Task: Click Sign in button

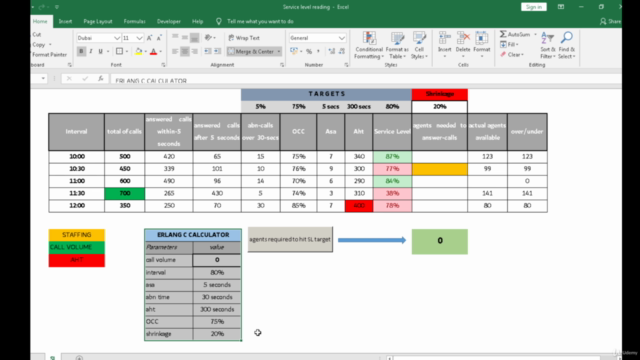Action: point(533,7)
